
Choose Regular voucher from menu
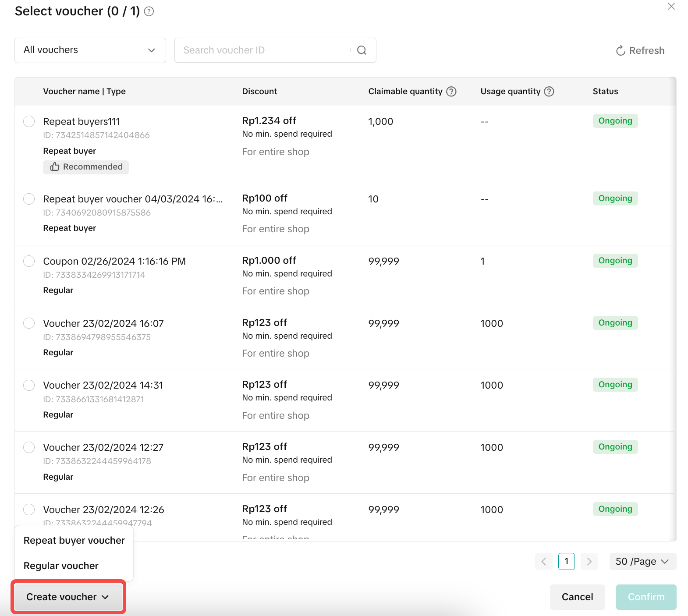tap(61, 566)
